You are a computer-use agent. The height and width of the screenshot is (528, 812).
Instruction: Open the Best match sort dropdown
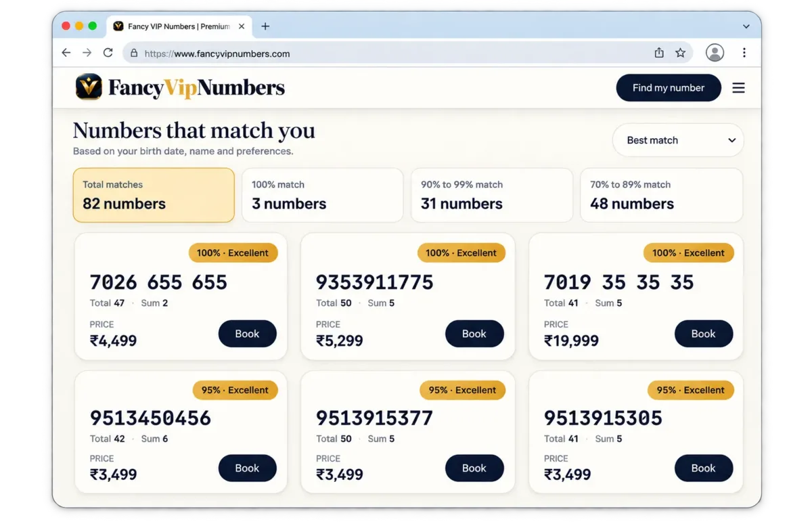678,140
